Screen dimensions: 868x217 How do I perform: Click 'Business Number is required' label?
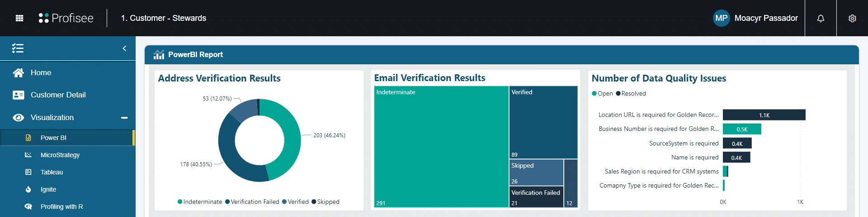point(659,129)
